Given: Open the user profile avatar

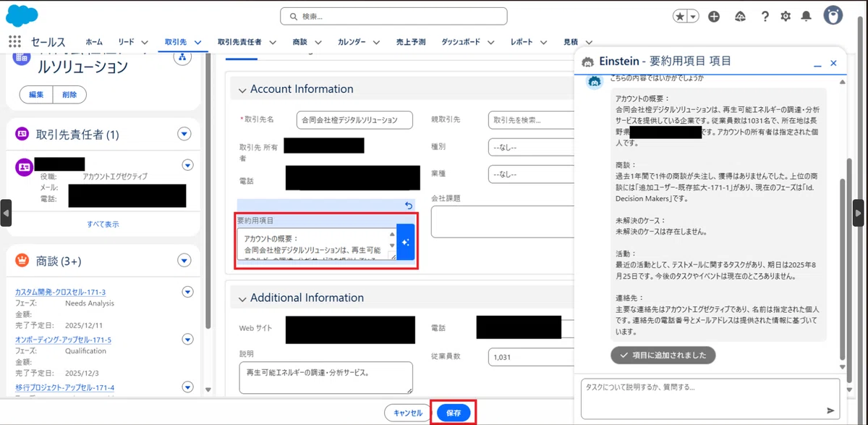Looking at the screenshot, I should (x=833, y=16).
